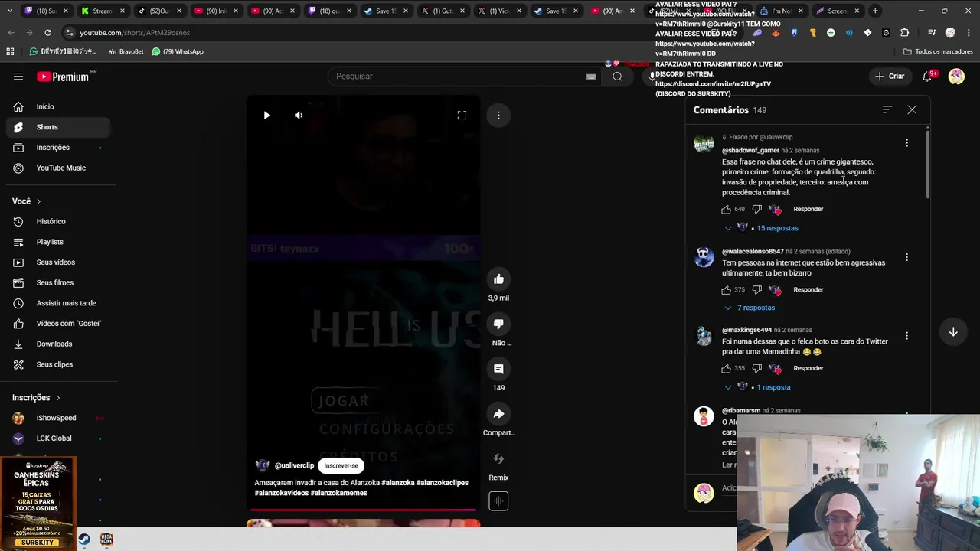This screenshot has width=980, height=551.
Task: Mute the Shorts video volume
Action: (299, 116)
